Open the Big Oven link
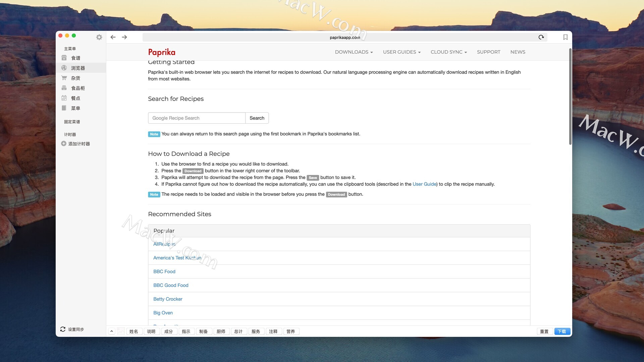Viewport: 644px width, 362px height. (163, 313)
